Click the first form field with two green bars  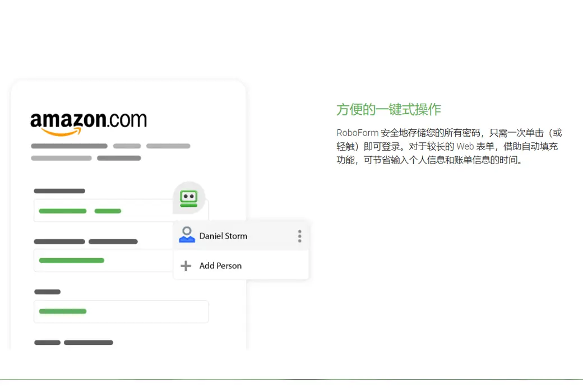point(121,211)
